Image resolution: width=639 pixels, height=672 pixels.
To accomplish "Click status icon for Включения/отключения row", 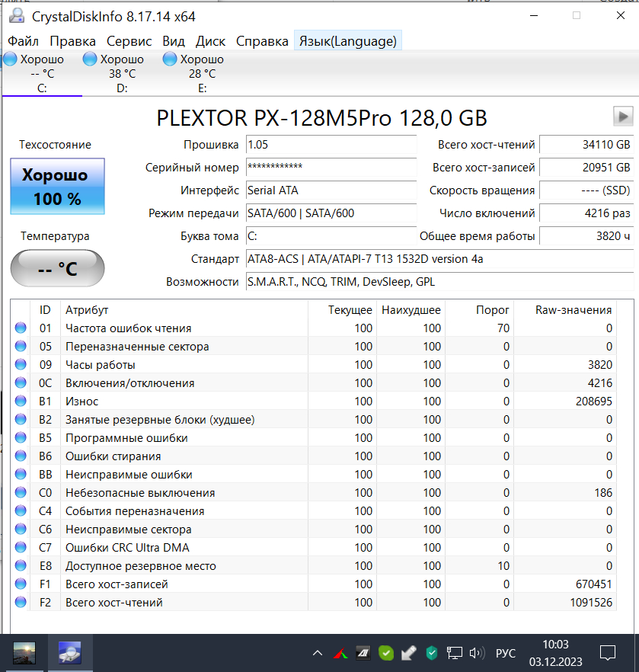I will 21,382.
